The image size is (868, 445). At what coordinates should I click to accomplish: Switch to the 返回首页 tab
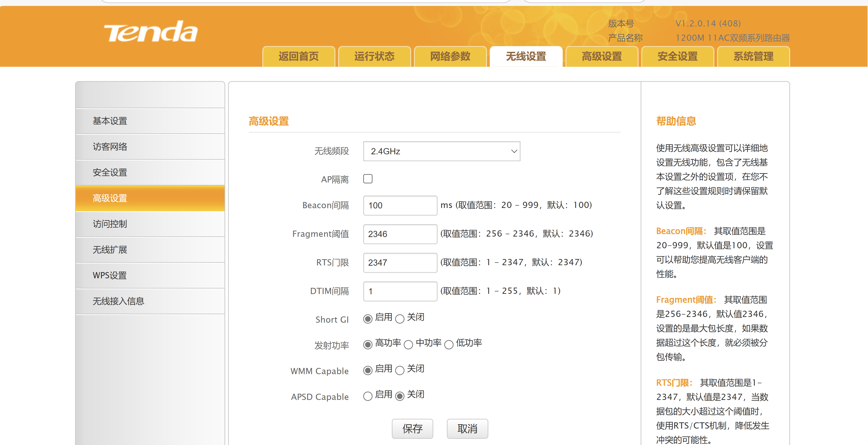click(x=299, y=56)
